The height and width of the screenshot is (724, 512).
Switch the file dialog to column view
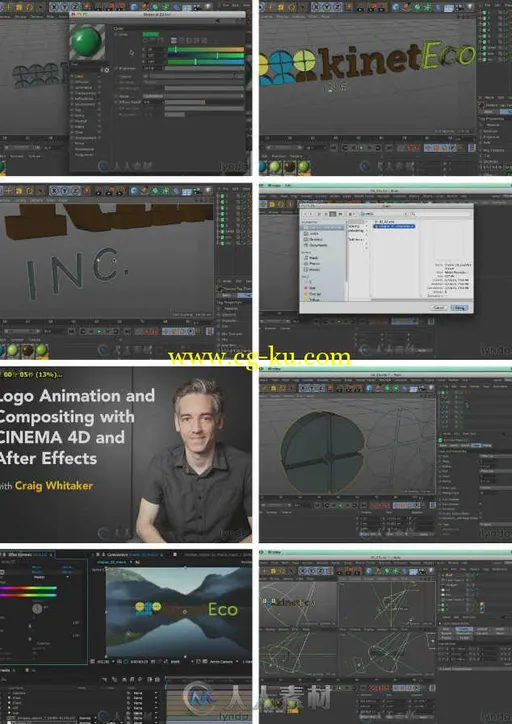pyautogui.click(x=332, y=214)
